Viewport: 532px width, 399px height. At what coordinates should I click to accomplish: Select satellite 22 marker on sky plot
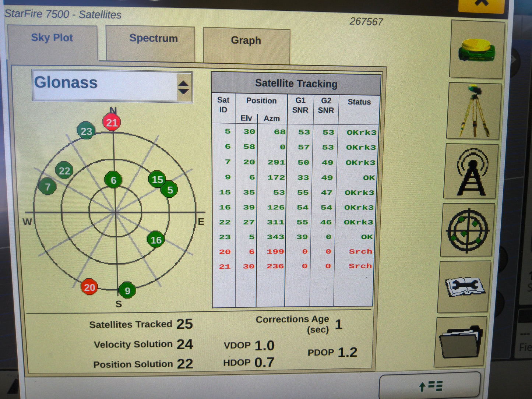click(64, 170)
